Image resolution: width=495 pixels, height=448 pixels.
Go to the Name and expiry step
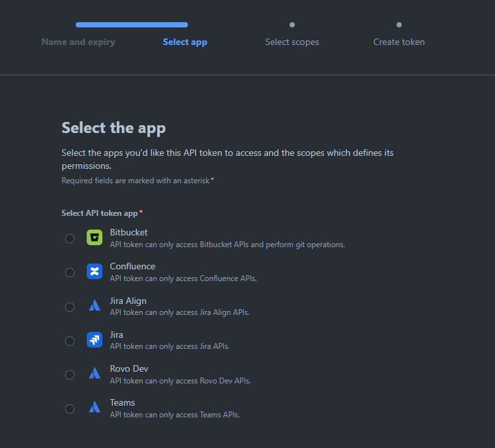[x=78, y=42]
